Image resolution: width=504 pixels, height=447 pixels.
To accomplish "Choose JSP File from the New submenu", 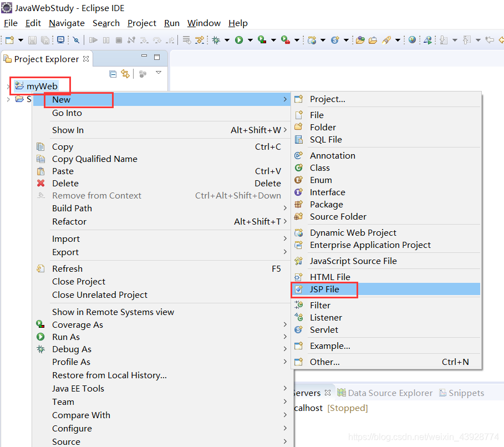I will click(386, 289).
